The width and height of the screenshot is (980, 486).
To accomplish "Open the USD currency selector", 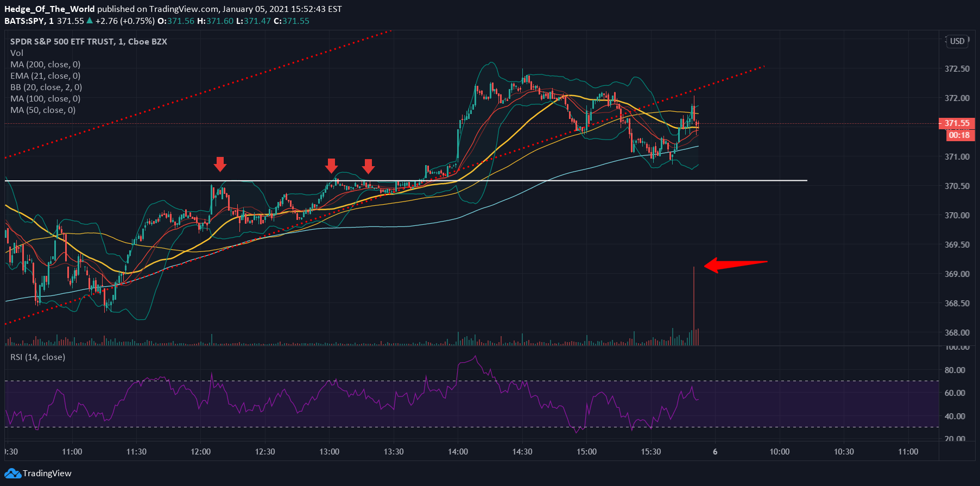I will (x=957, y=41).
